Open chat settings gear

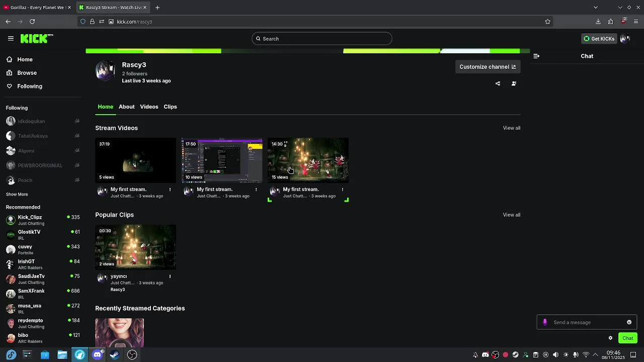click(610, 338)
